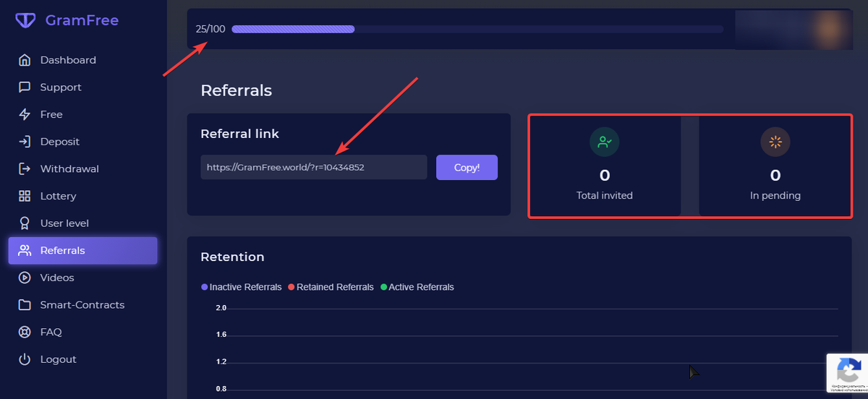The height and width of the screenshot is (399, 868).
Task: Open the Videos section
Action: [82, 278]
